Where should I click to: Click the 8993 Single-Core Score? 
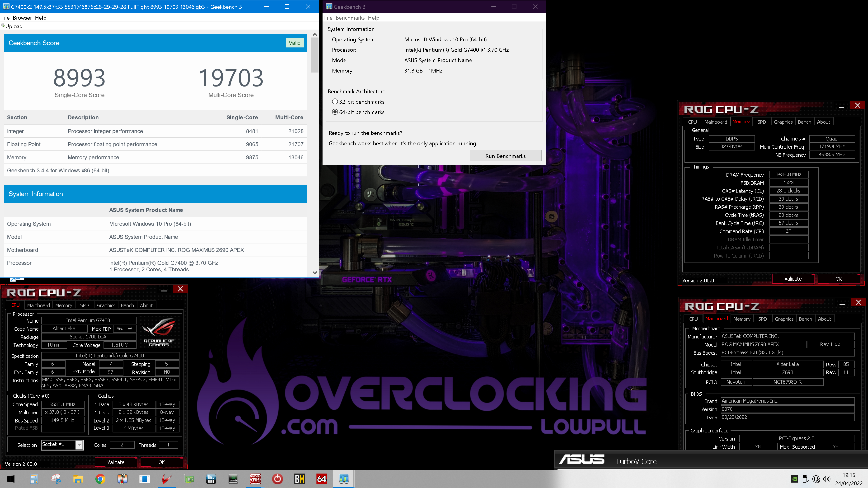[x=79, y=77]
